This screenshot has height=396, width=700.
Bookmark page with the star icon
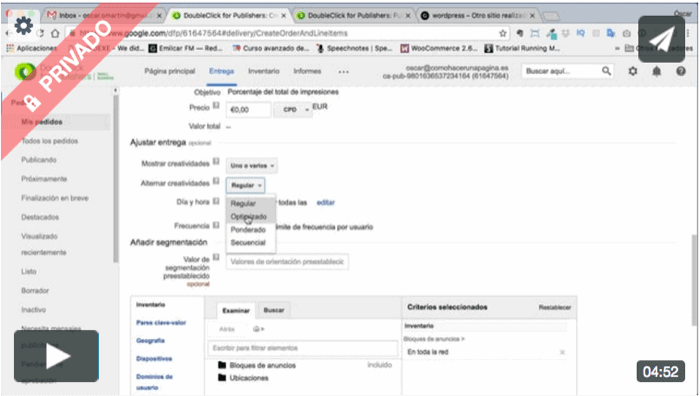click(x=503, y=33)
